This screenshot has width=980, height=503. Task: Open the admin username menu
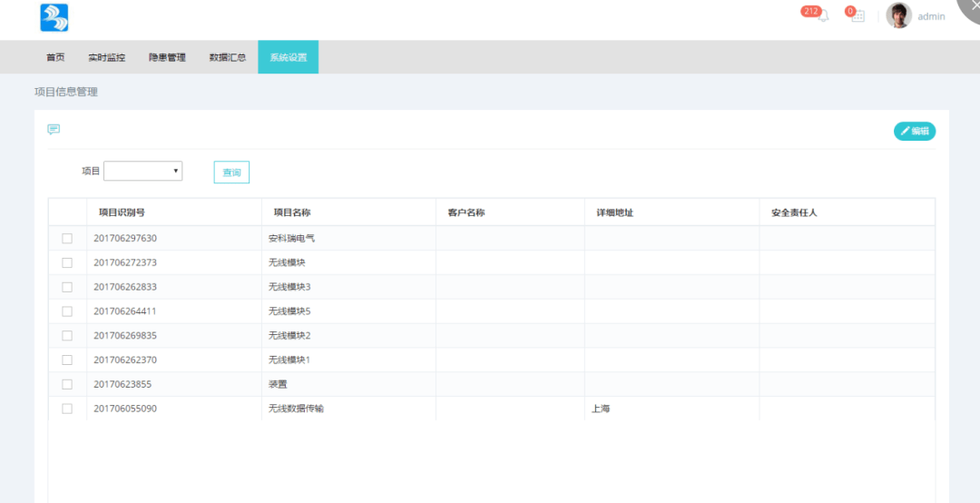[x=931, y=16]
